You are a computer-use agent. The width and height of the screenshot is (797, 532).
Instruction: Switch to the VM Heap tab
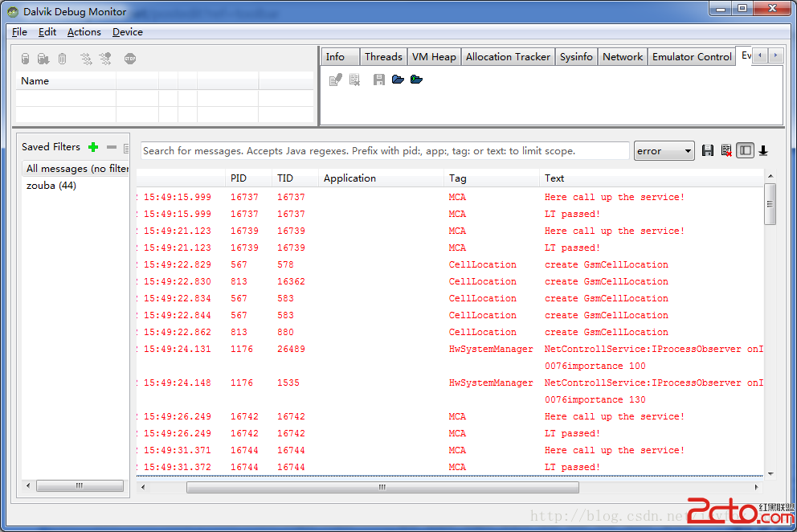coord(434,57)
